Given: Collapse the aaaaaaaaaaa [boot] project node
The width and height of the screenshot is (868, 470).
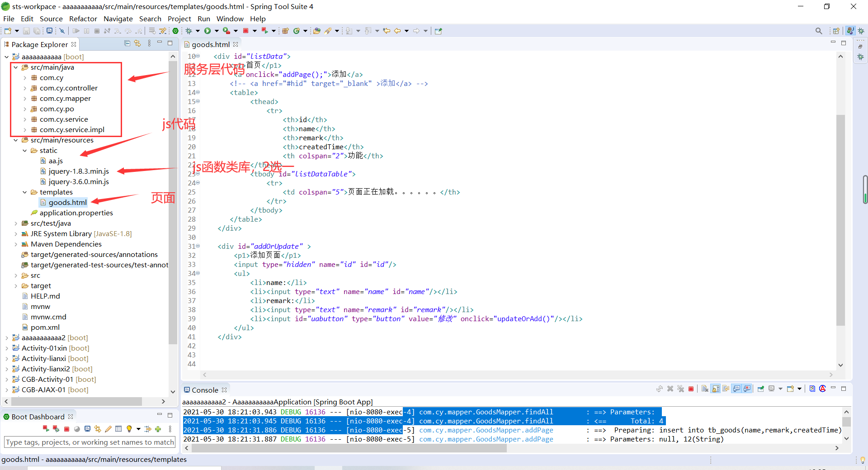Looking at the screenshot, I should [6, 57].
